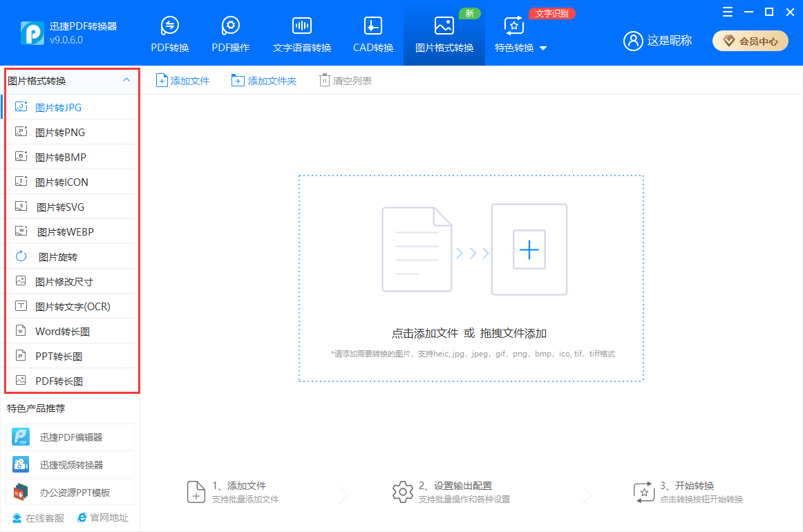Switch to the 图片格式转换 tab
Screen dimensions: 803x532
(444, 35)
